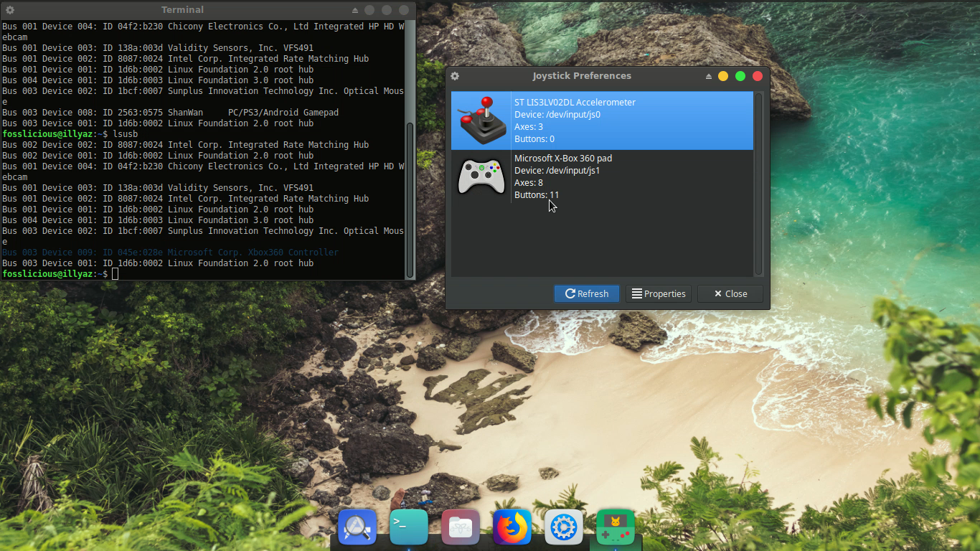Minimize Joystick Preferences with the yellow button
This screenshot has width=980, height=551.
(723, 76)
